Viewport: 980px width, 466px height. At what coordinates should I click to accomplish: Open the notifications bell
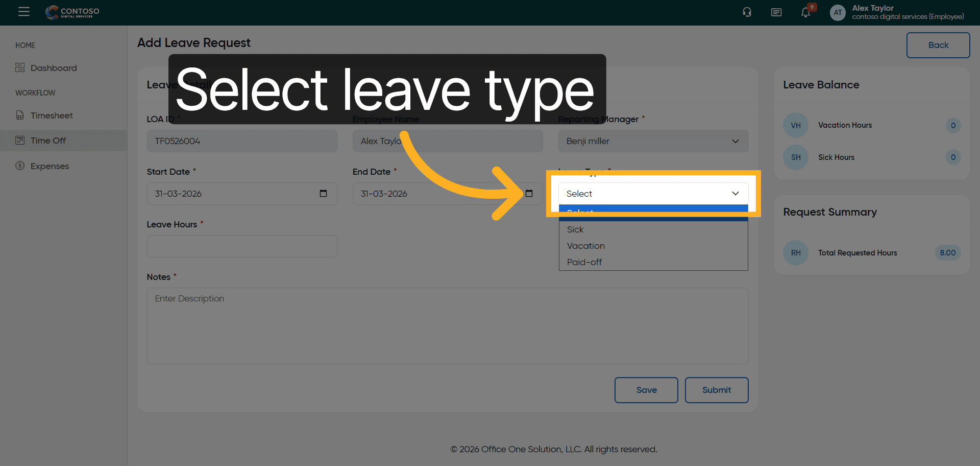pyautogui.click(x=805, y=12)
